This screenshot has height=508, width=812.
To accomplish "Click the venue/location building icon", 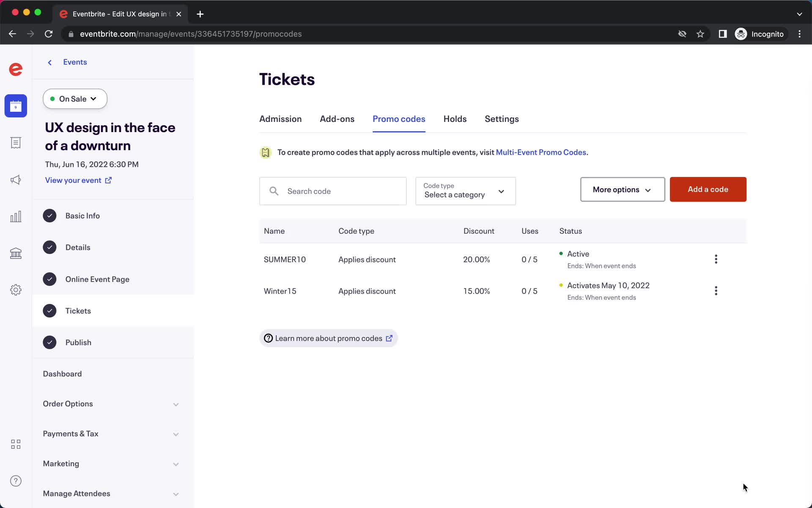I will (16, 253).
